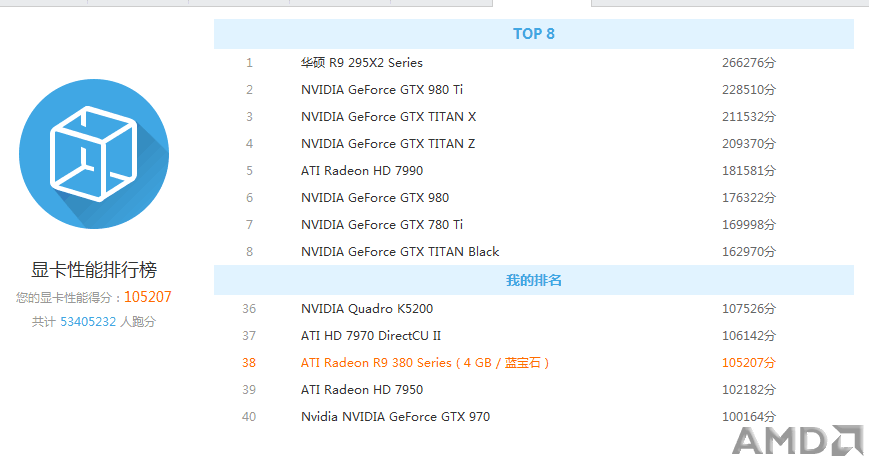
Task: Select the rank 6 NVIDIA GeForce GTX 980
Action: coord(375,198)
